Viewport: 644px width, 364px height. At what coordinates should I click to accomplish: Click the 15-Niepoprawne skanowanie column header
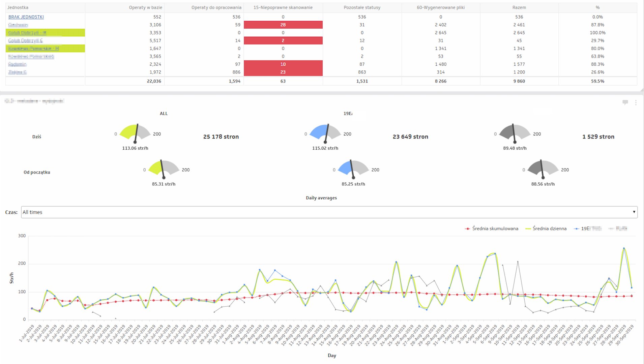283,7
